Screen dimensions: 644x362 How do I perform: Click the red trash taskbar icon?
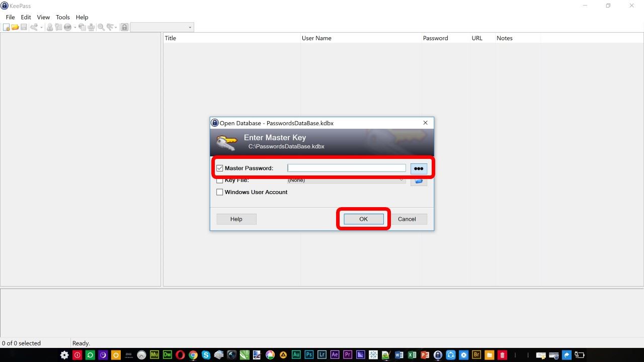coord(502,355)
